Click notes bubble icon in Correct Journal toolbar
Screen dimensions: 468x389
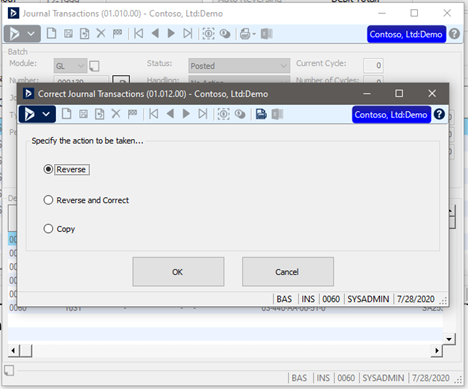click(240, 114)
